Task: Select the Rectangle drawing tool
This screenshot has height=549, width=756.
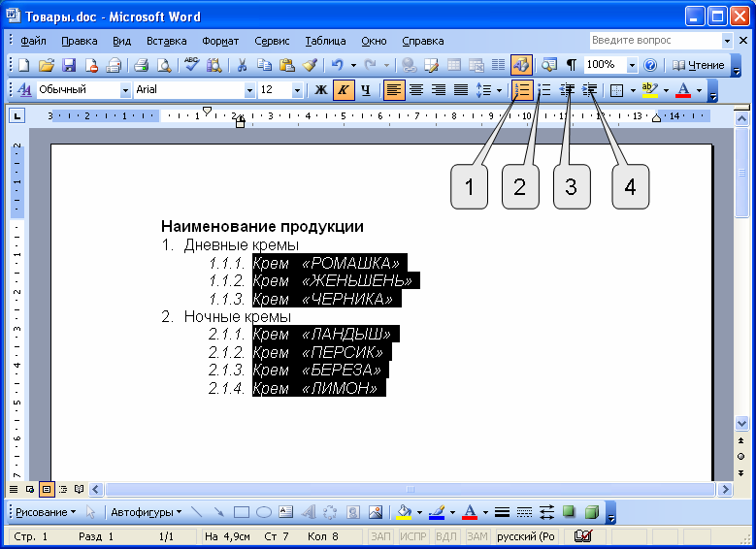Action: (x=241, y=512)
